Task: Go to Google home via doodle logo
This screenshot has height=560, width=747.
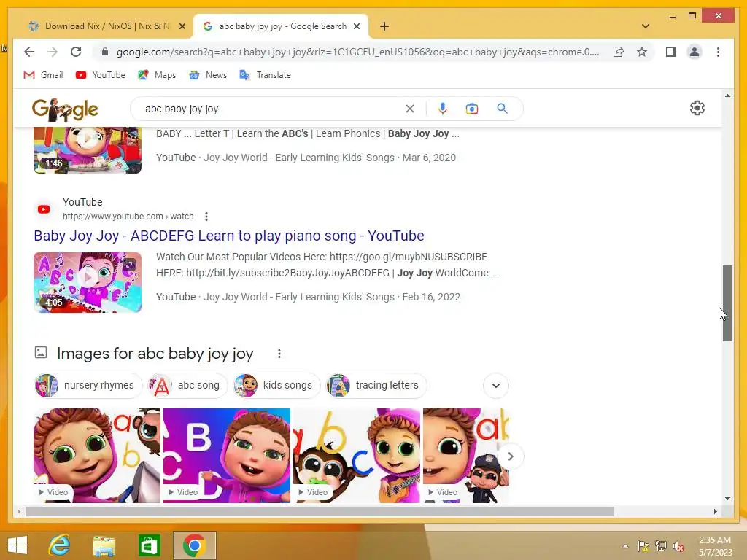Action: 65,109
